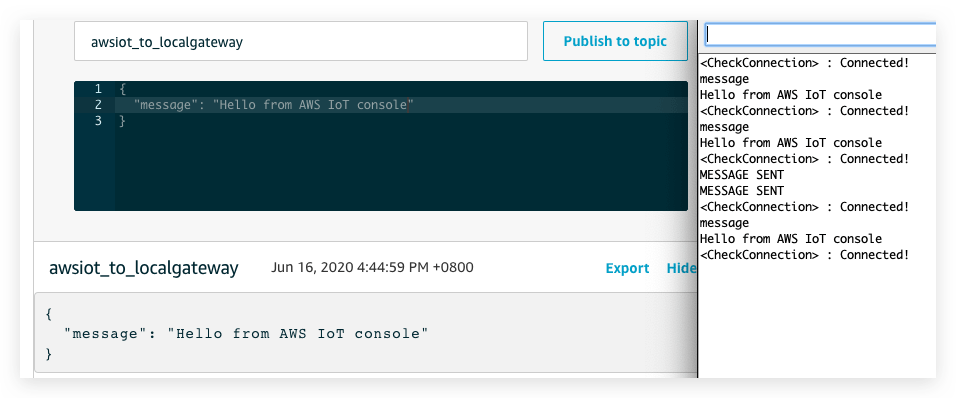The height and width of the screenshot is (398, 956).
Task: Click the last CheckConnection Connected log line
Action: [805, 255]
